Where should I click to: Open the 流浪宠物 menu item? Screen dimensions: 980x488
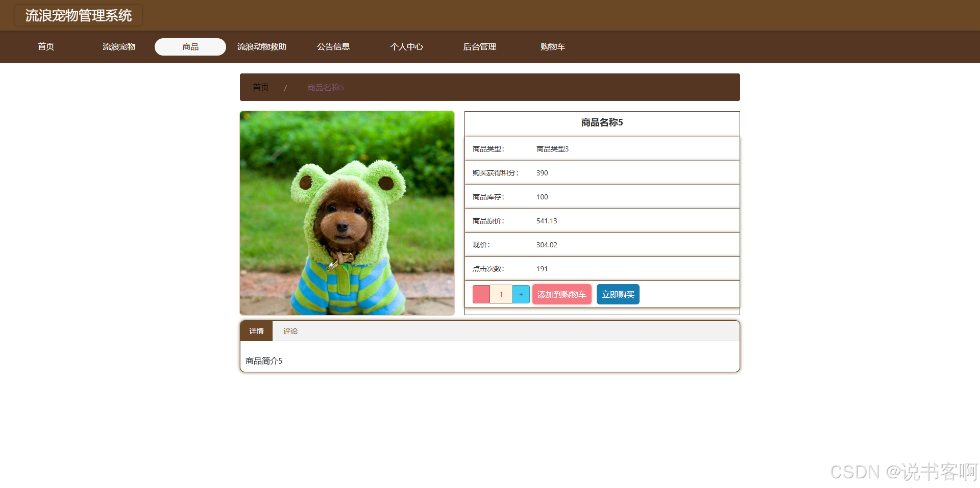(119, 46)
